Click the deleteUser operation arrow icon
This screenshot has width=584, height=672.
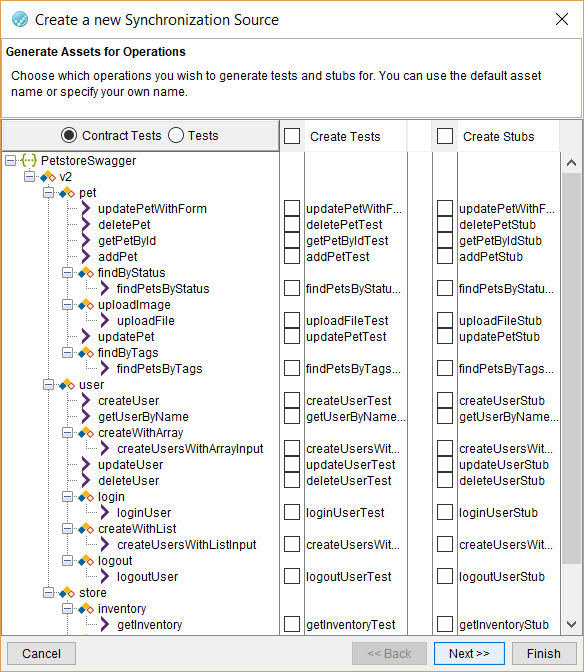pos(86,480)
